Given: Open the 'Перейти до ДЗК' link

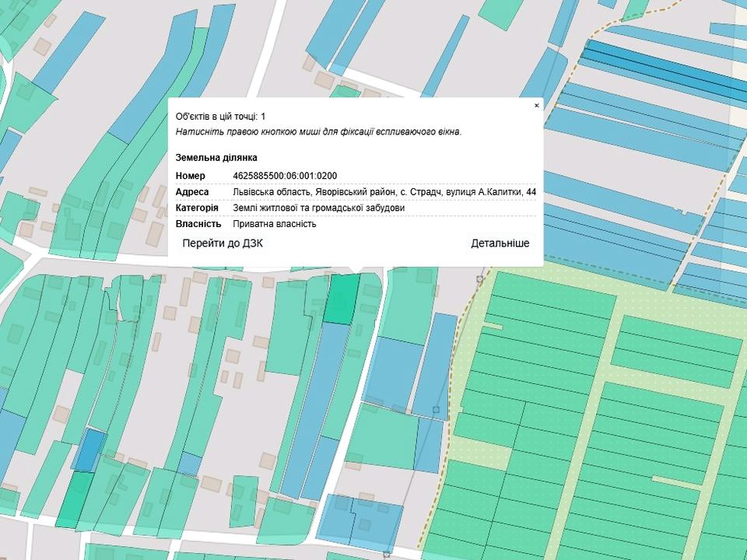Looking at the screenshot, I should tap(223, 243).
